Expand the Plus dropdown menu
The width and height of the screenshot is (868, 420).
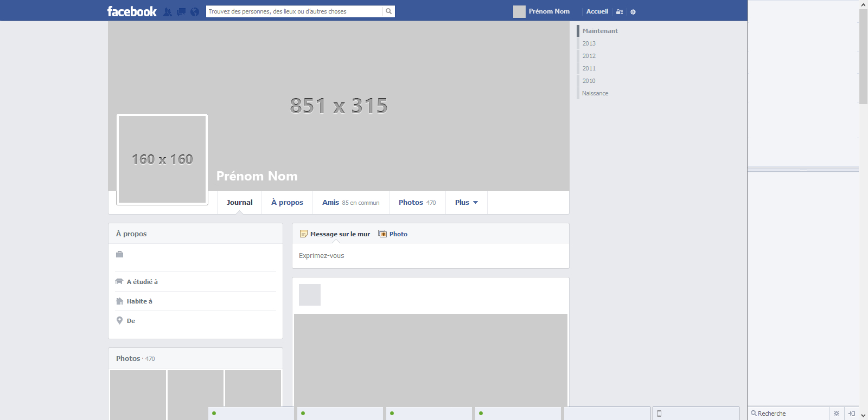coord(466,203)
